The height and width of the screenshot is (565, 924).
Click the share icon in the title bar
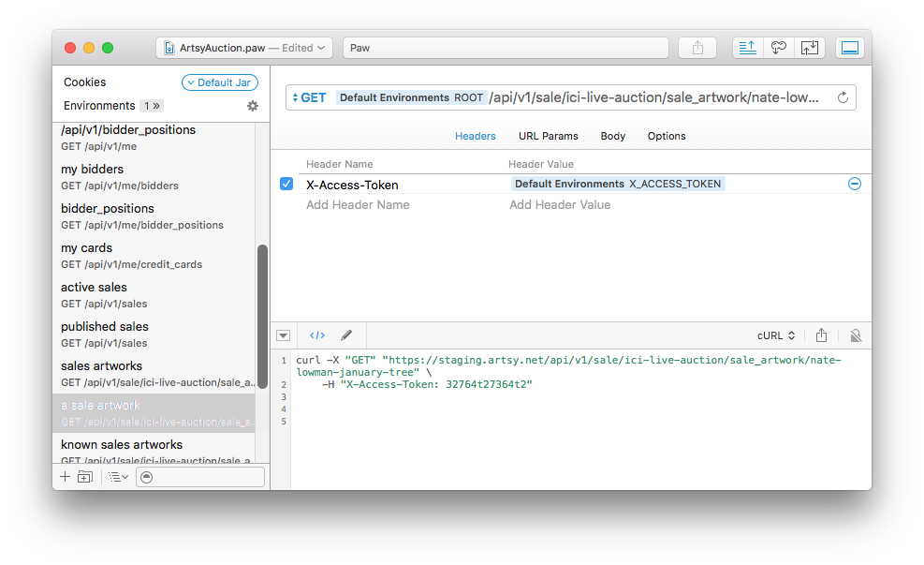697,48
